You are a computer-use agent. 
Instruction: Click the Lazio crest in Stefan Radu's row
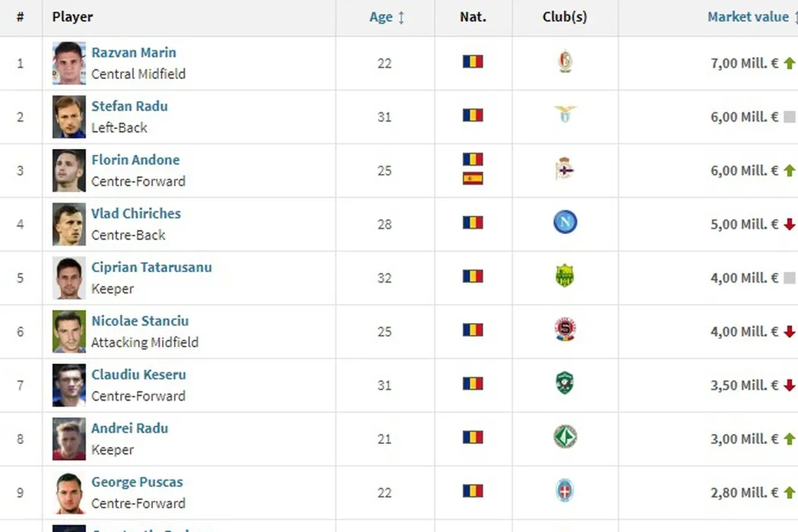(565, 116)
